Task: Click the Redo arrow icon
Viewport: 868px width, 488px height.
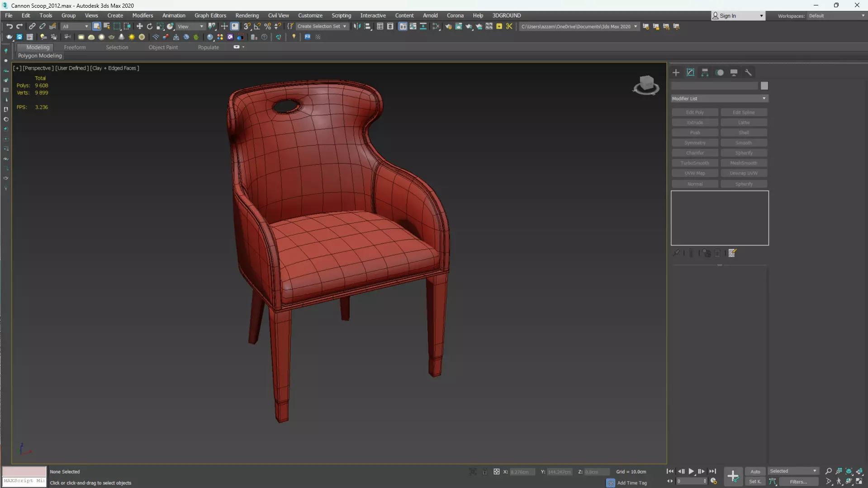Action: pos(19,26)
